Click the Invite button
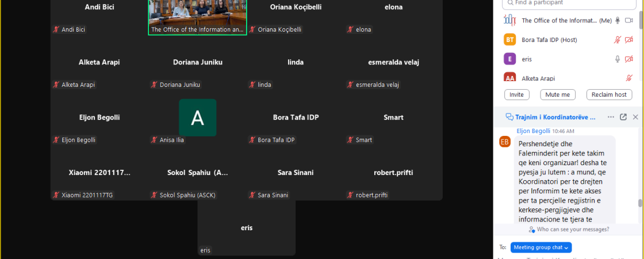 (516, 95)
